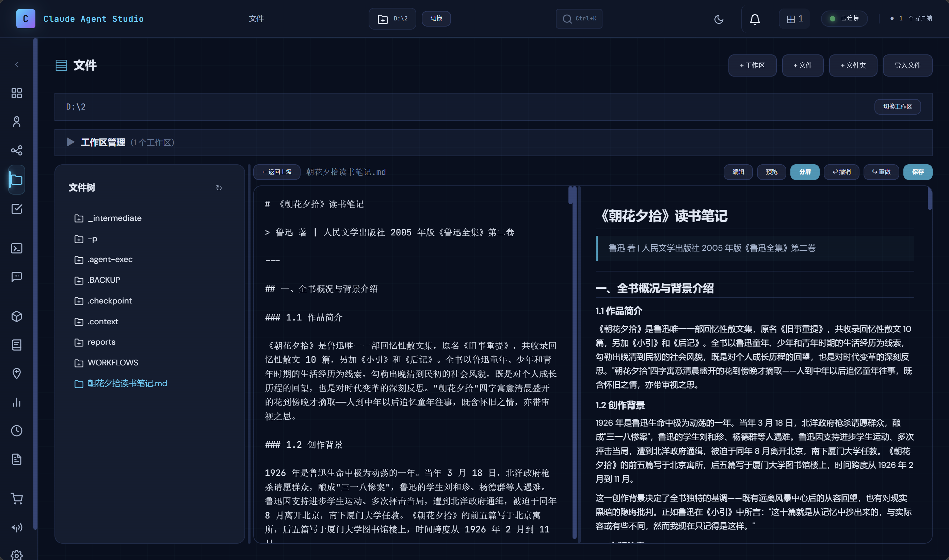Refresh the file tree
Image resolution: width=949 pixels, height=560 pixels.
click(x=219, y=187)
